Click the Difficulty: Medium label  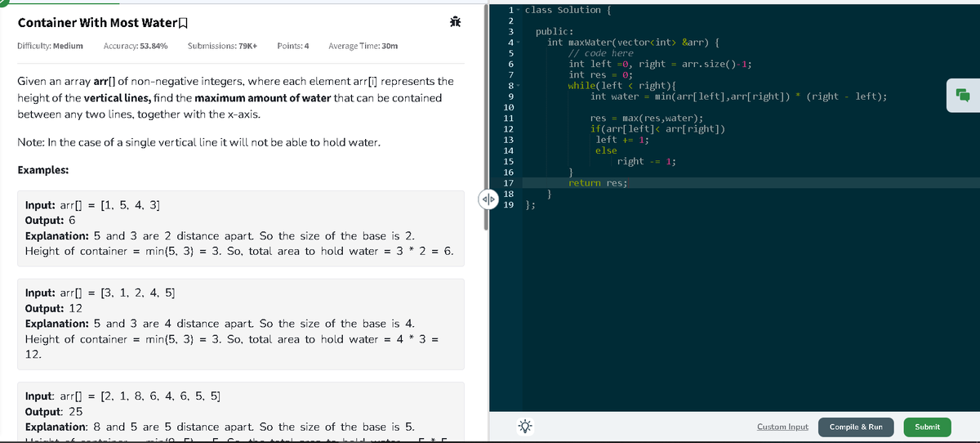pyautogui.click(x=50, y=46)
